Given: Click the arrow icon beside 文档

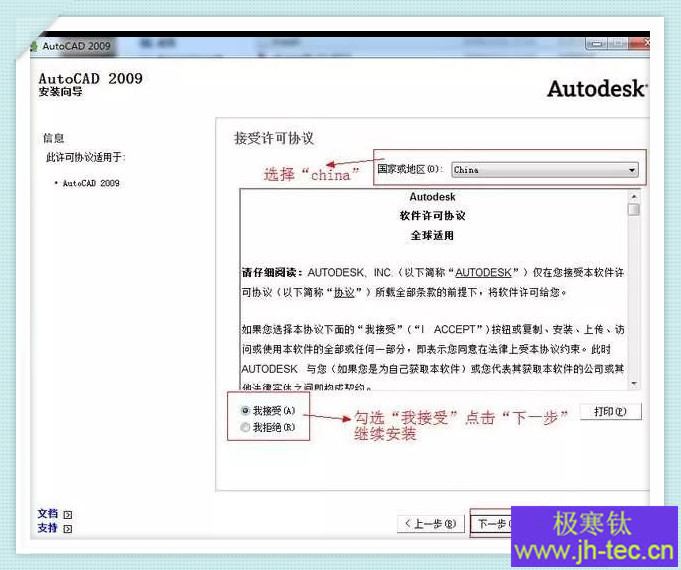Looking at the screenshot, I should (68, 514).
